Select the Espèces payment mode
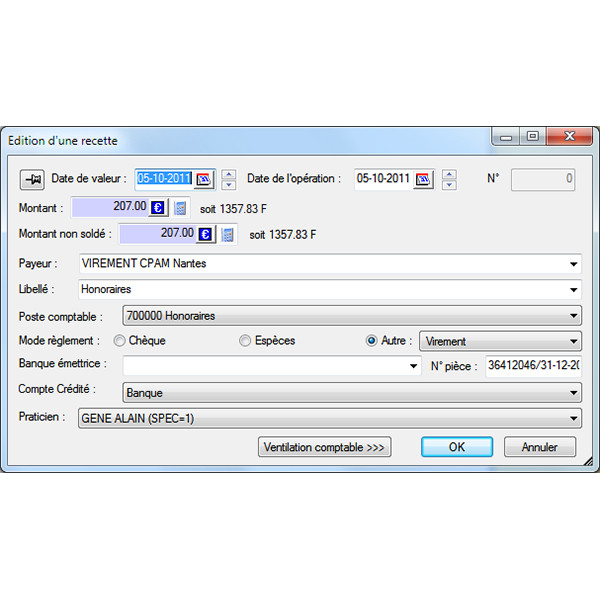Viewport: 600px width, 600px height. [245, 341]
